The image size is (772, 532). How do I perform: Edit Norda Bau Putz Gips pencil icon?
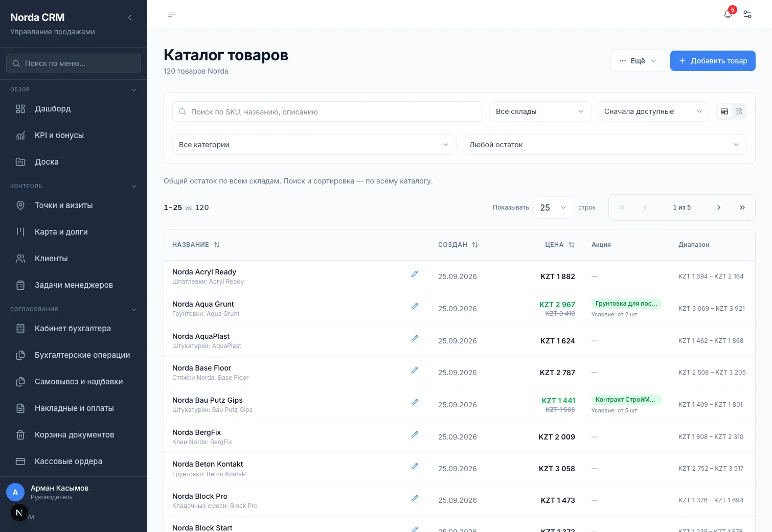pos(415,402)
